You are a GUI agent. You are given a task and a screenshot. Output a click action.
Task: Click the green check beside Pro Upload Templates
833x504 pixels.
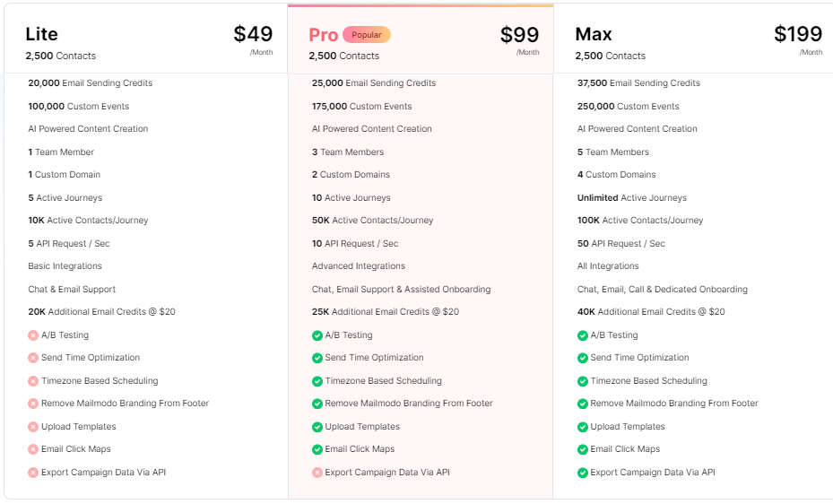click(x=317, y=427)
